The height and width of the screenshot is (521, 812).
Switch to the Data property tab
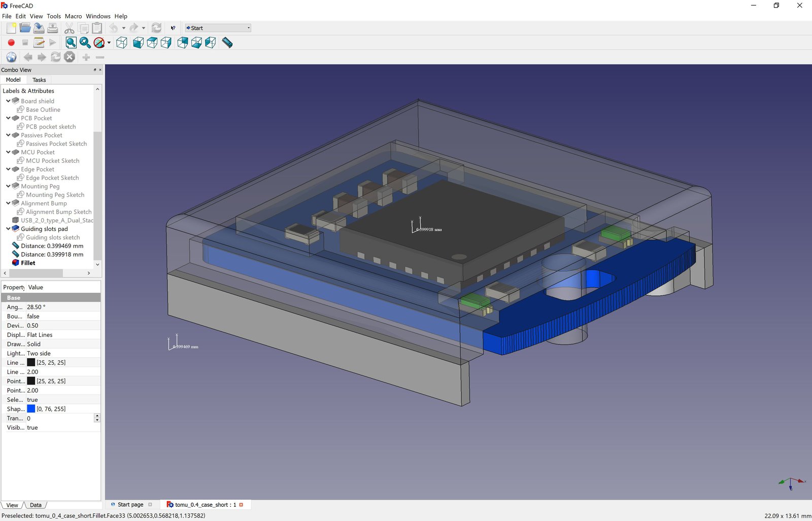(x=36, y=505)
